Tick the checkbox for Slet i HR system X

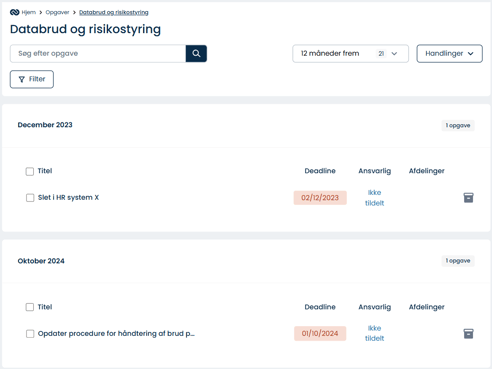coord(30,198)
